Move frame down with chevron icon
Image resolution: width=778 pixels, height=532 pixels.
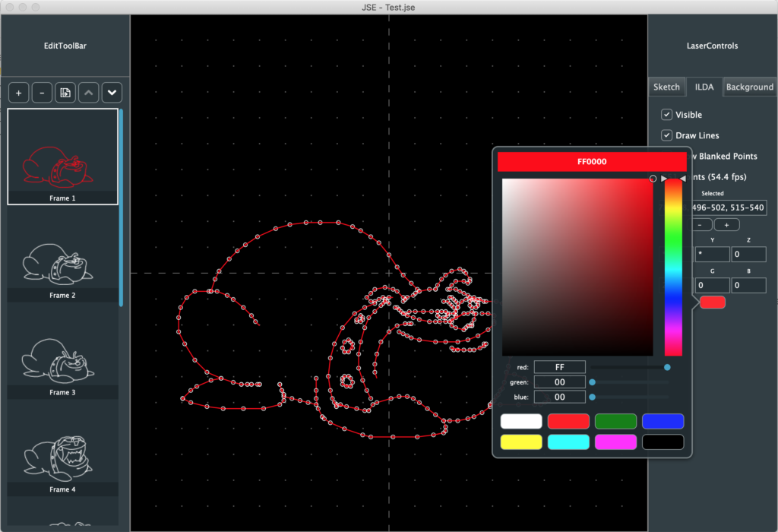click(112, 93)
